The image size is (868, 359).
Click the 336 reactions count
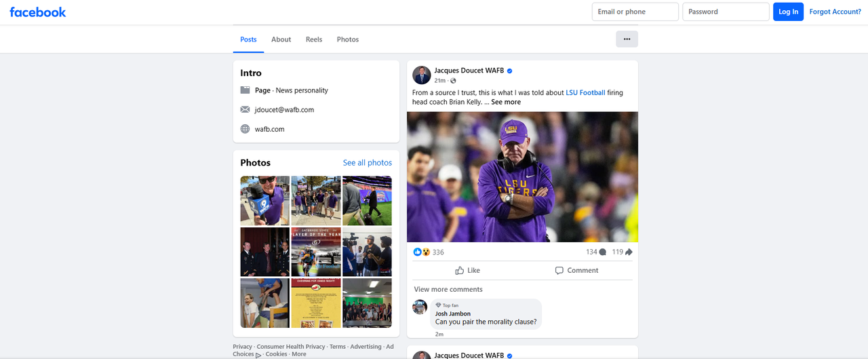point(438,252)
